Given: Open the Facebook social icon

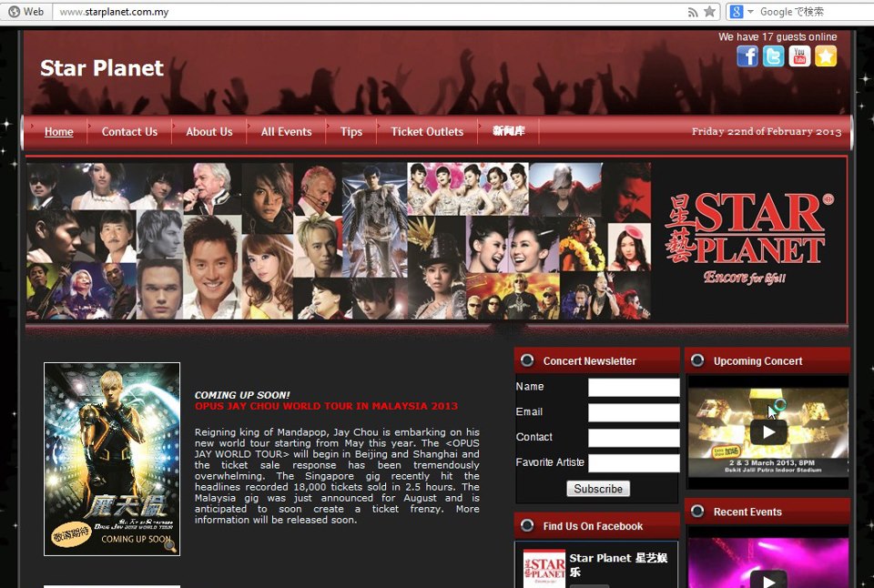Looking at the screenshot, I should click(x=747, y=56).
